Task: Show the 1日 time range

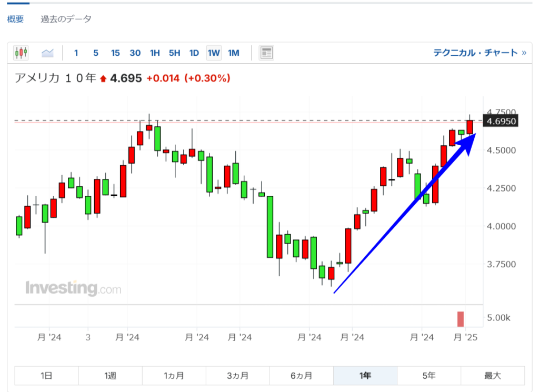Action: (x=46, y=376)
